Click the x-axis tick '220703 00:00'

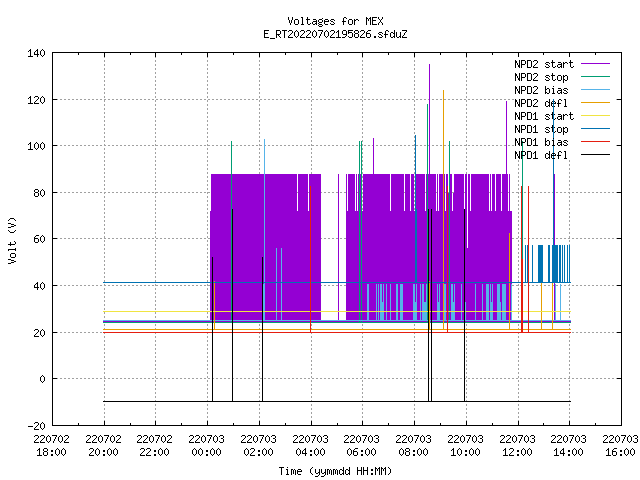(x=207, y=446)
